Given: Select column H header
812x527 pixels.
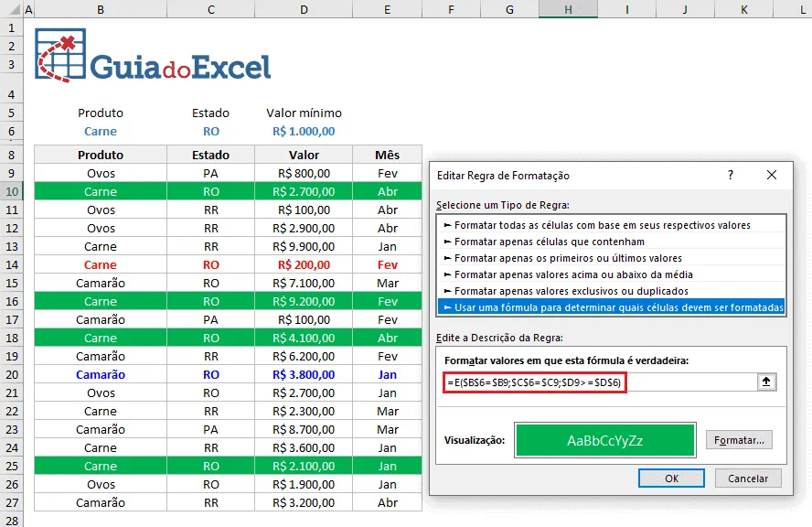Looking at the screenshot, I should (x=568, y=9).
